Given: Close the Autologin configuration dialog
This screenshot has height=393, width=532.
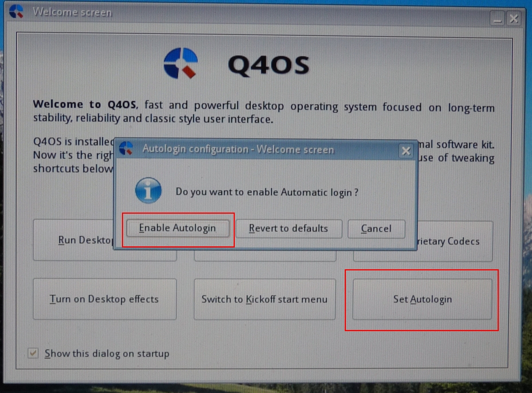Looking at the screenshot, I should pyautogui.click(x=406, y=151).
